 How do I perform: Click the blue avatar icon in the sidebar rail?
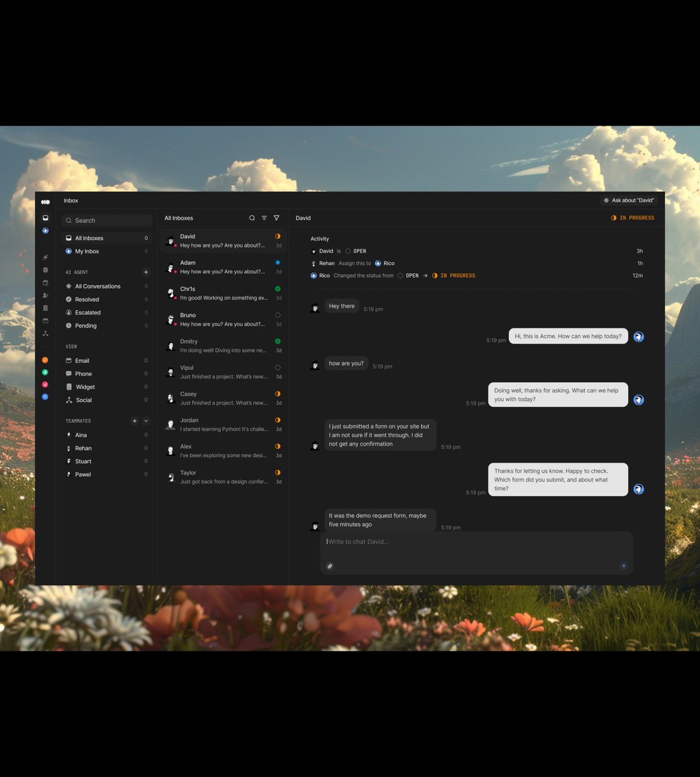click(x=45, y=231)
